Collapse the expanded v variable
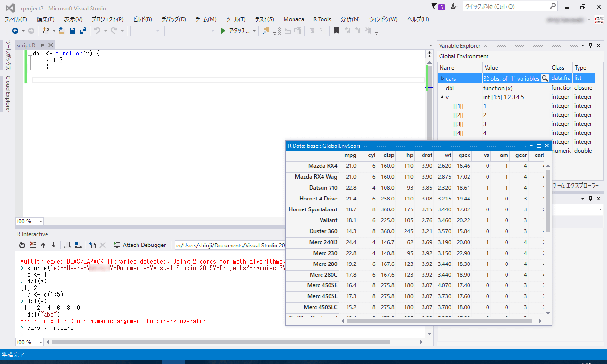Image resolution: width=607 pixels, height=364 pixels. [441, 97]
